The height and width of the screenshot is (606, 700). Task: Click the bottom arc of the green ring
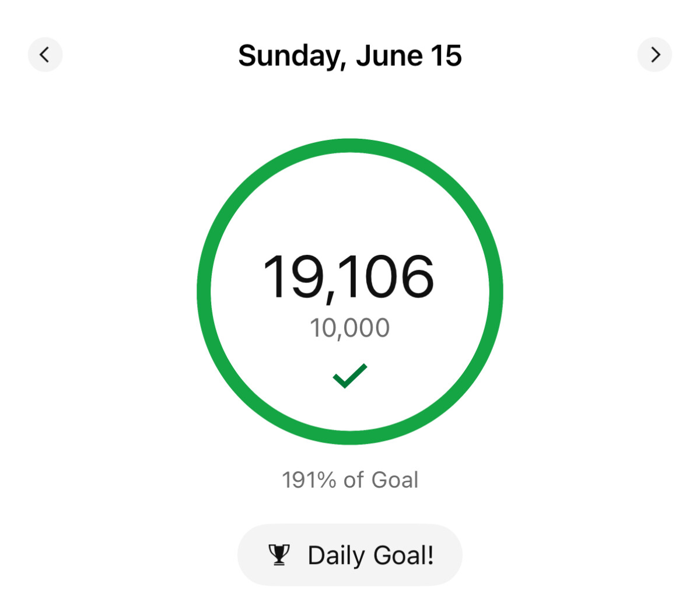[350, 437]
